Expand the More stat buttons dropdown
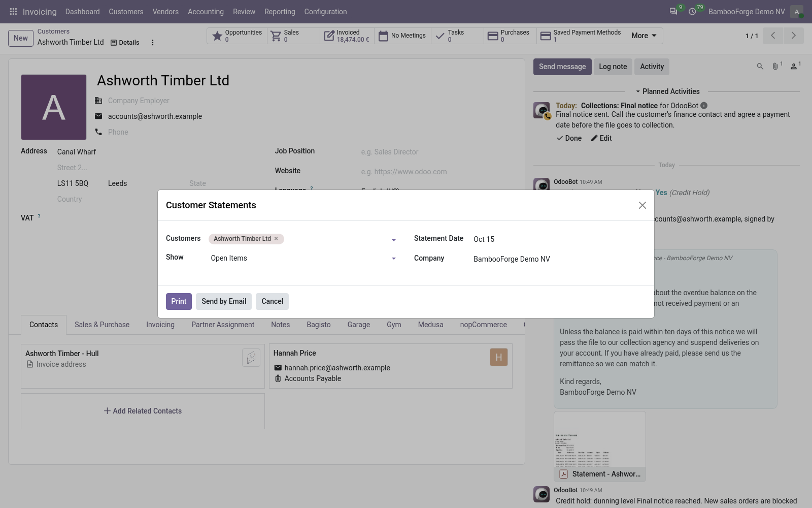Screen dimensions: 812x508 coord(644,36)
